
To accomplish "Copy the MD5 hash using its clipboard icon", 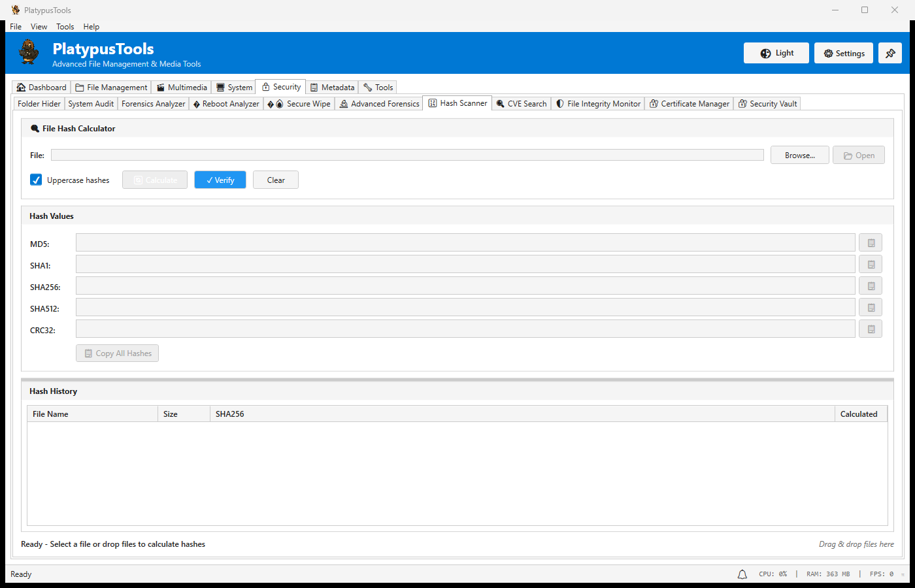I will pos(870,242).
